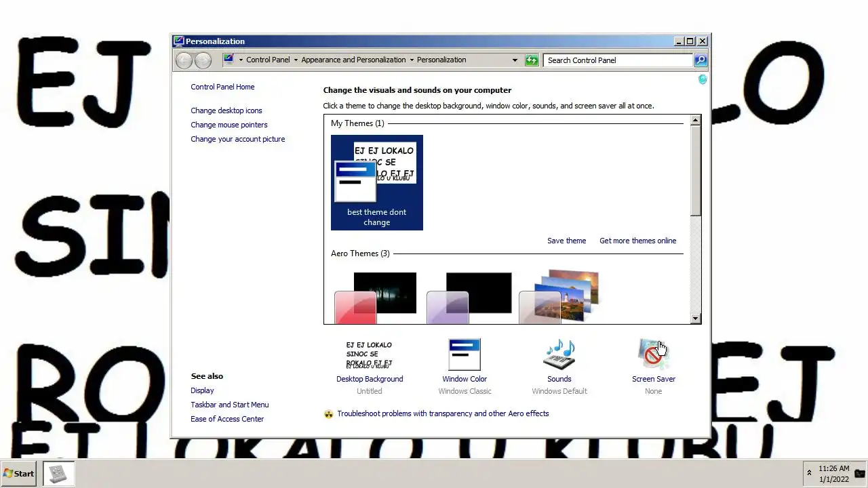This screenshot has width=868, height=488.
Task: Open Change desktop icons link
Action: pyautogui.click(x=226, y=110)
